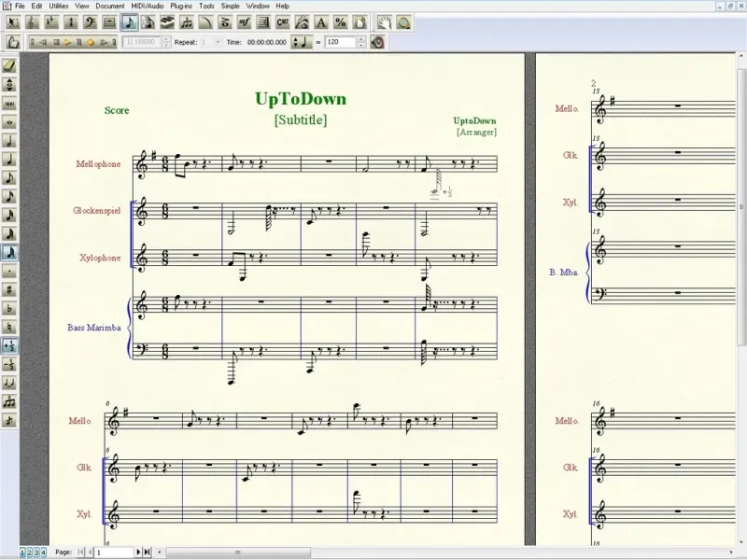Choose the whole note duration
The width and height of the screenshot is (747, 560).
[9, 122]
